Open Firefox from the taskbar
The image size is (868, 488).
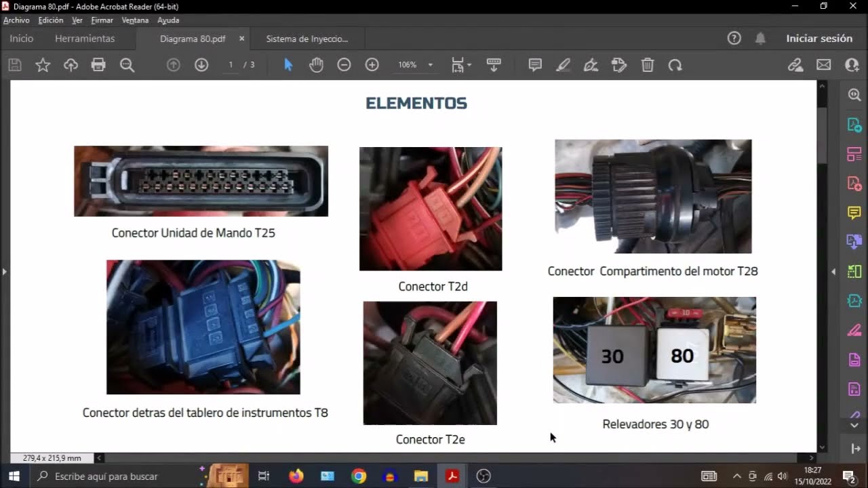(x=296, y=476)
